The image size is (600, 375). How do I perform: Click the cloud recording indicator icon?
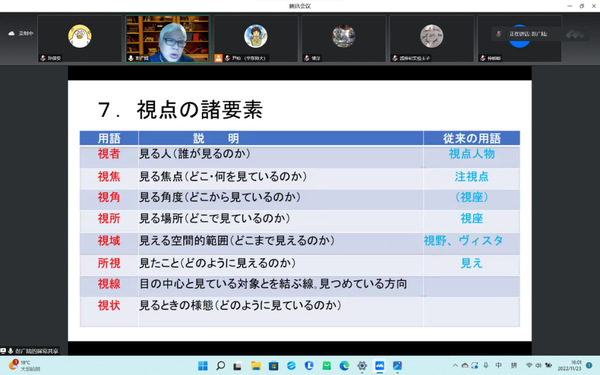point(11,34)
